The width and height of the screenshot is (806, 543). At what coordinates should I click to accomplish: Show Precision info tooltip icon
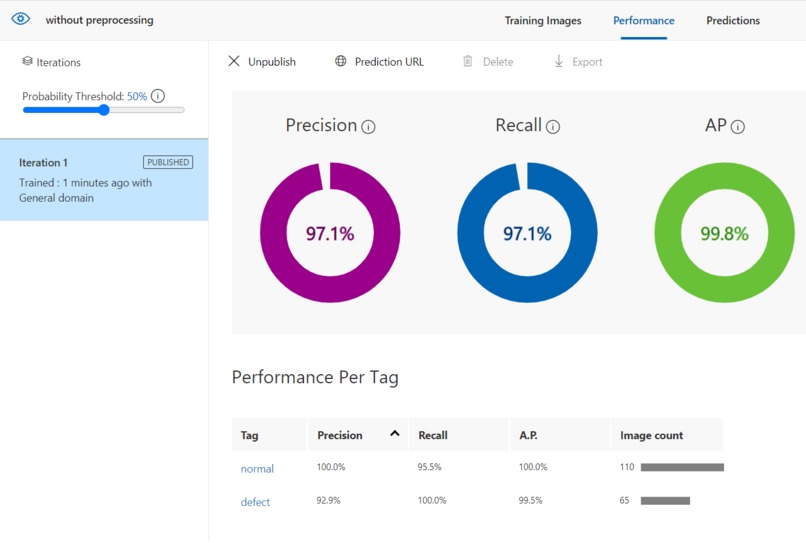(x=368, y=127)
